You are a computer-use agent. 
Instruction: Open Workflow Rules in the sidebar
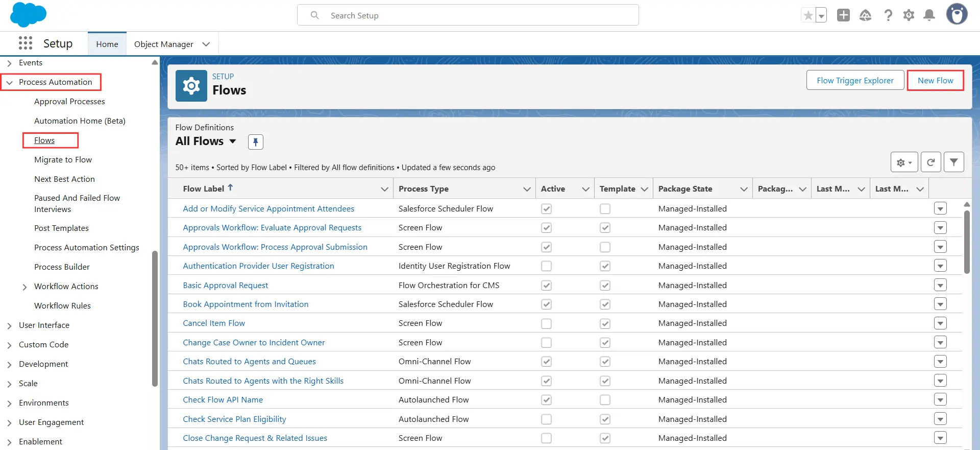coord(62,305)
